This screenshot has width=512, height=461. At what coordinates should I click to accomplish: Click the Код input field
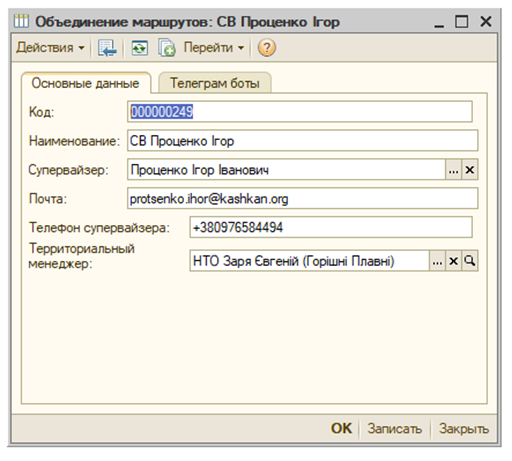point(300,112)
